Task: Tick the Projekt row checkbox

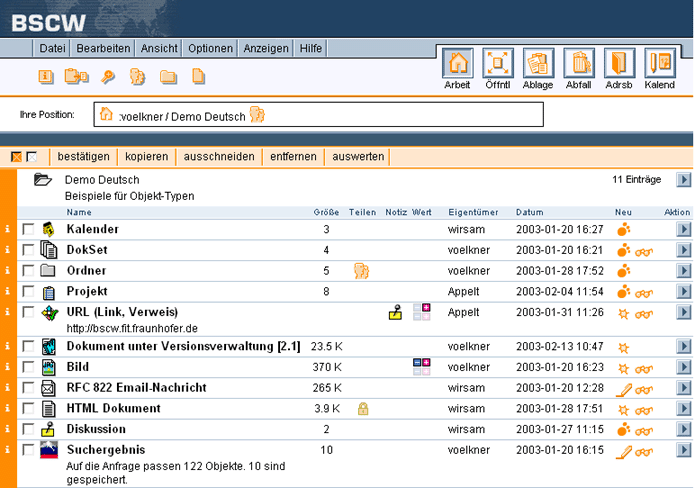Action: [28, 292]
